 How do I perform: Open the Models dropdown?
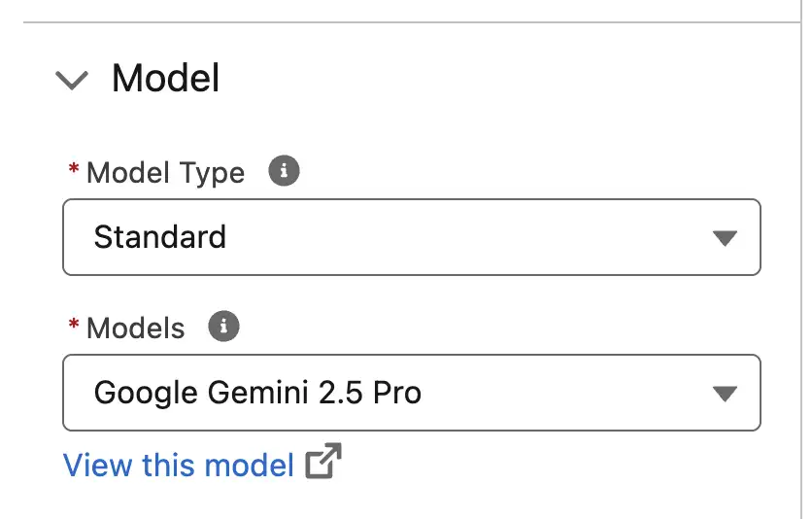412,393
